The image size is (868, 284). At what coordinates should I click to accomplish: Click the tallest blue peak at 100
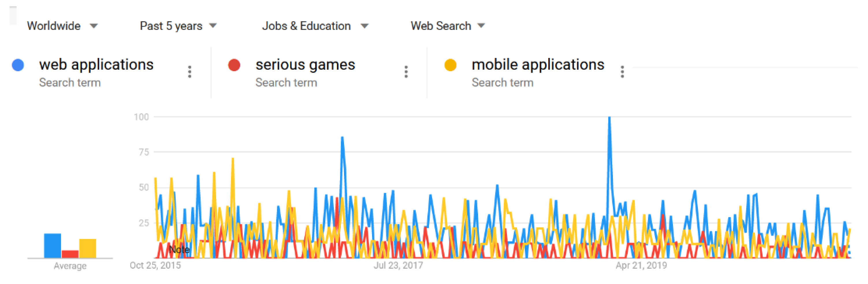609,118
